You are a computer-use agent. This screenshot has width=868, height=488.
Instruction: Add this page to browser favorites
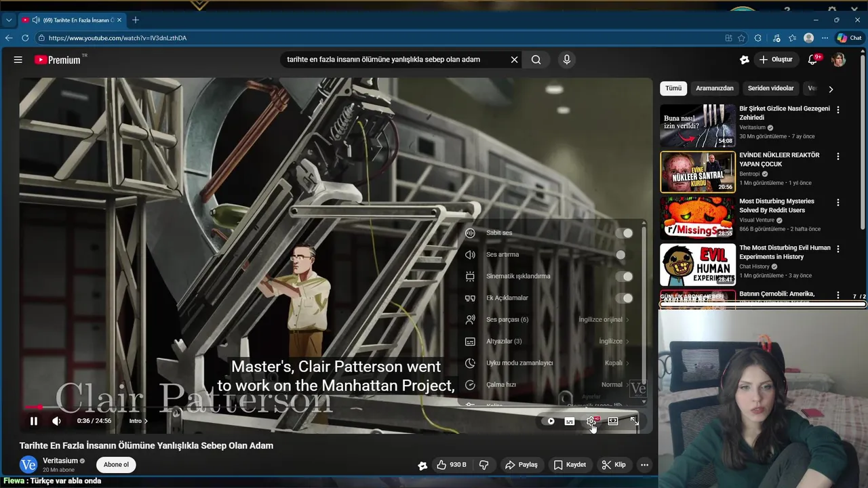click(742, 38)
